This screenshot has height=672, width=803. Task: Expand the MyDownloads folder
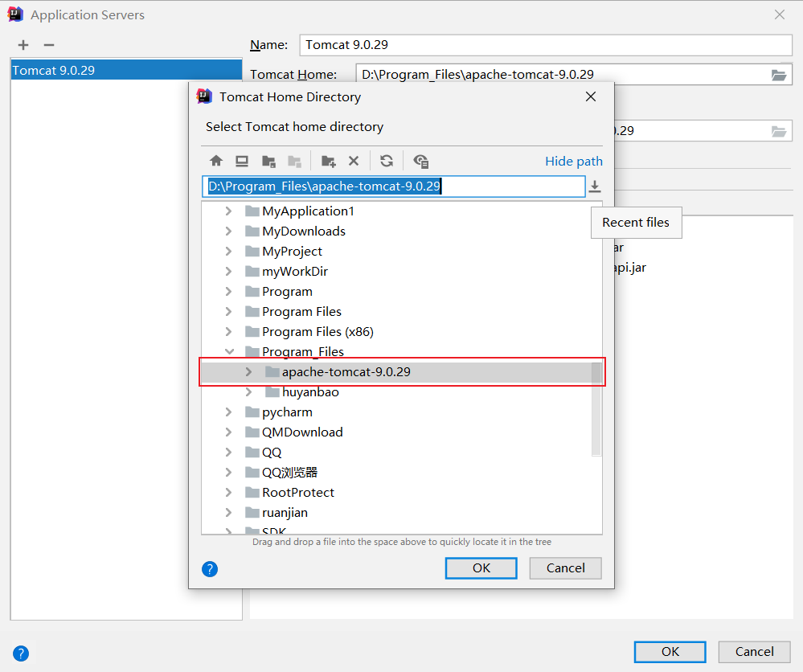pos(228,231)
